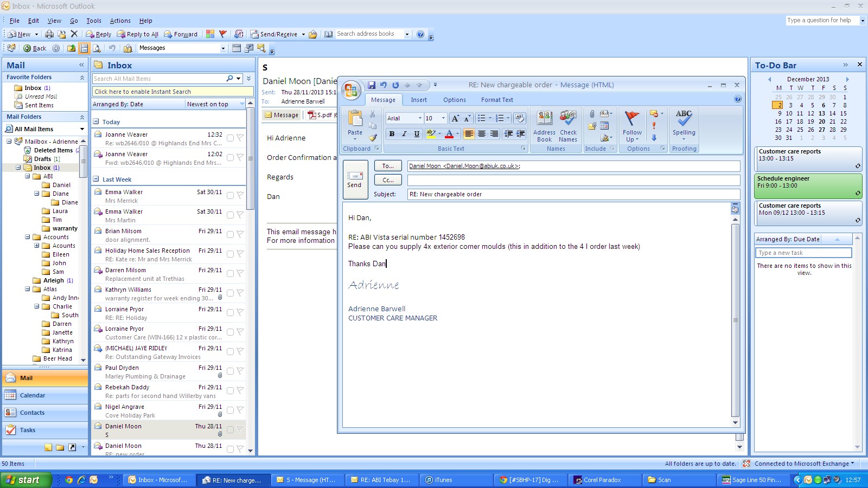The width and height of the screenshot is (868, 488).
Task: Click the To... recipient button
Action: pos(388,166)
